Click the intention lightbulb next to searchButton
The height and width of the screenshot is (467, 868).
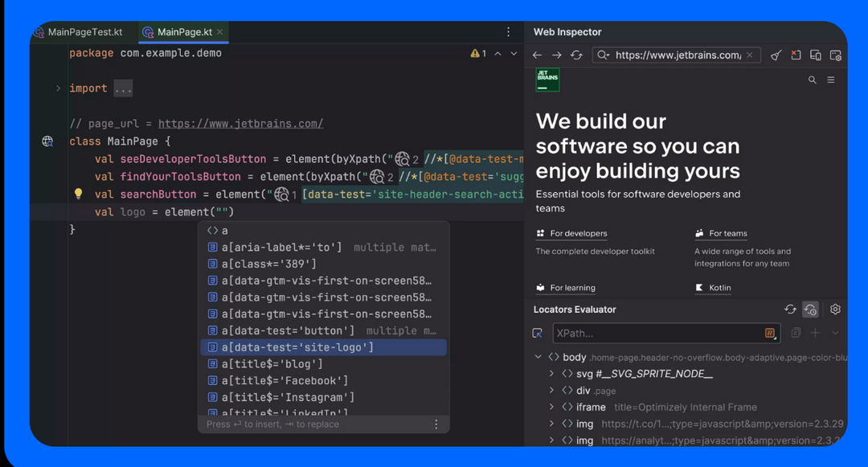[78, 194]
